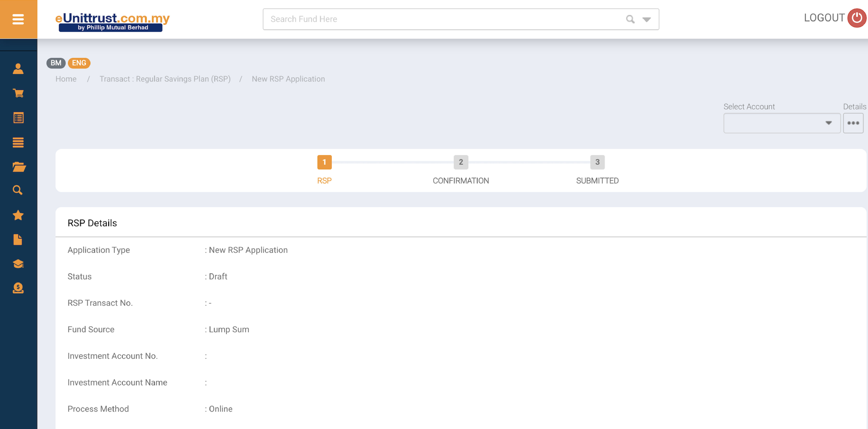Click the dollar coin sidebar icon
868x429 pixels.
tap(18, 288)
